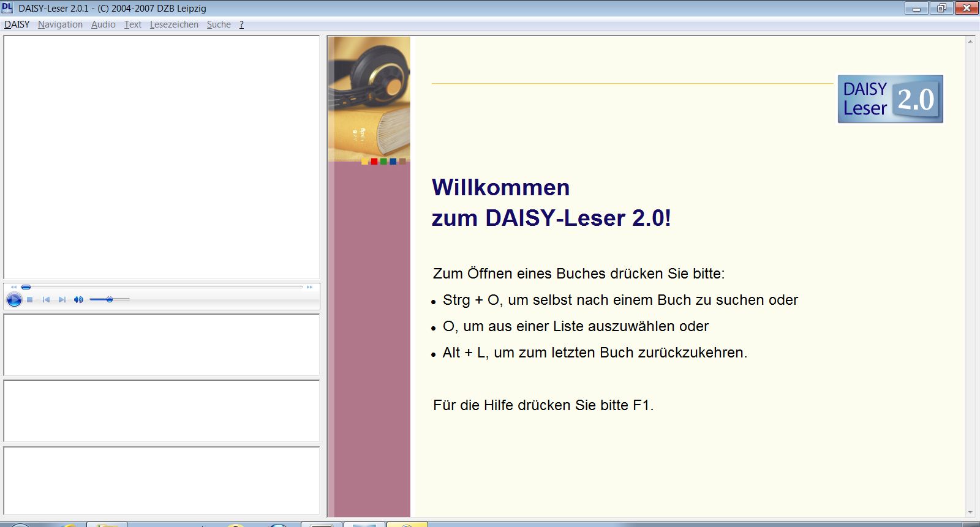
Task: Click the scroll down arrow of content pane
Action: pos(970,512)
